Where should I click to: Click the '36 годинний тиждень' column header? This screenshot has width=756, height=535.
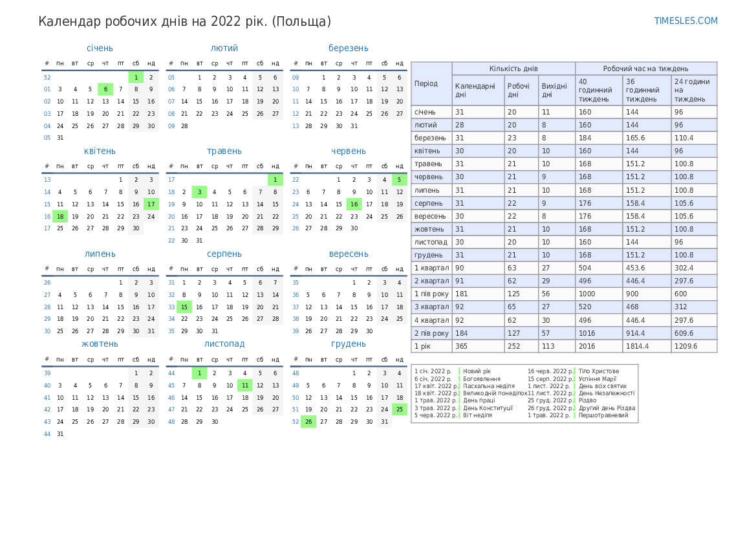click(x=647, y=90)
